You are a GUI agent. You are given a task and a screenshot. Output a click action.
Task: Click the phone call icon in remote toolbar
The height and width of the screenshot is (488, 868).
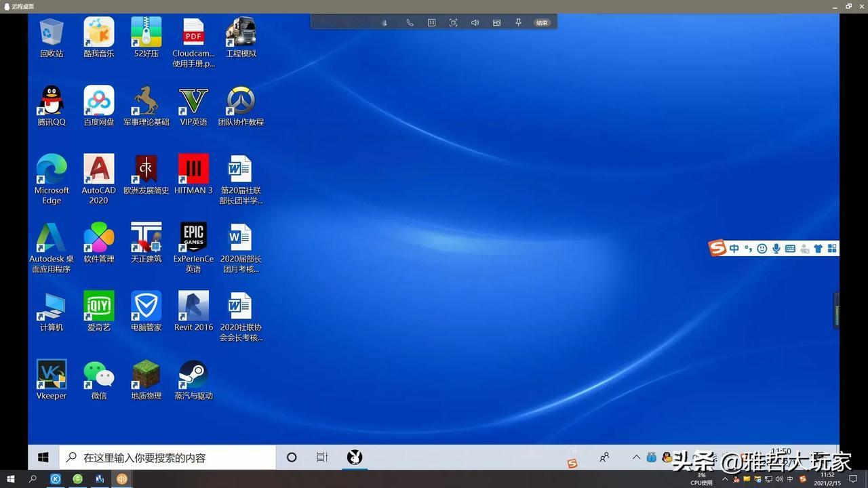coord(410,22)
